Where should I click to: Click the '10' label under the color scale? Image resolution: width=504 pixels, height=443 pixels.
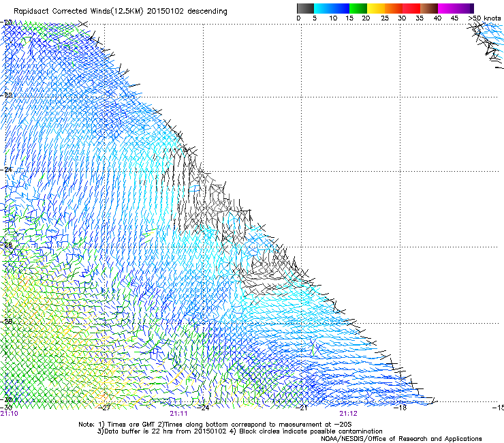pos(333,18)
